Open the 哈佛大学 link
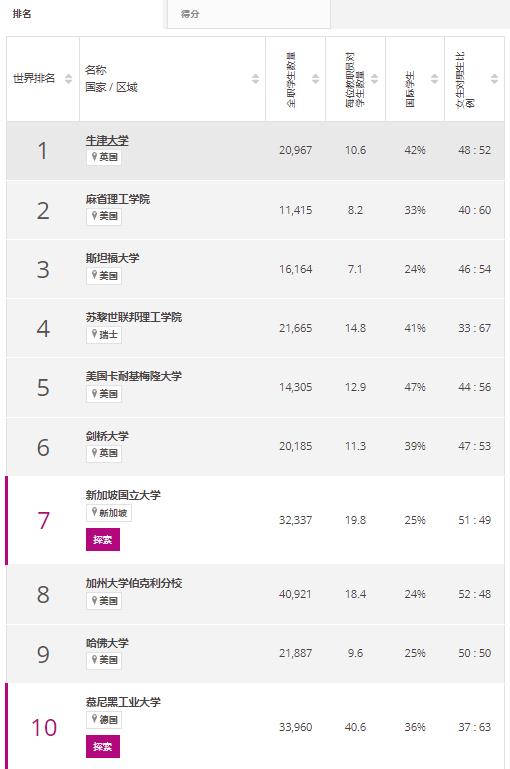 (107, 643)
